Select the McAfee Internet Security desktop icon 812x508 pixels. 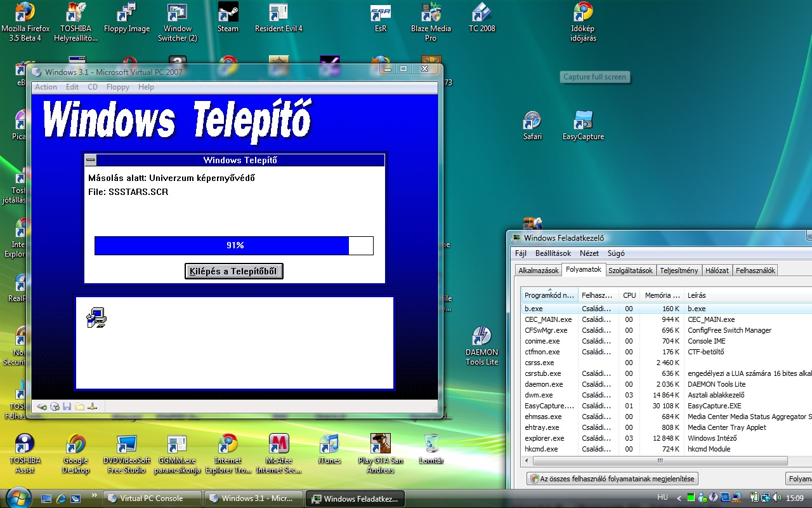pyautogui.click(x=279, y=454)
